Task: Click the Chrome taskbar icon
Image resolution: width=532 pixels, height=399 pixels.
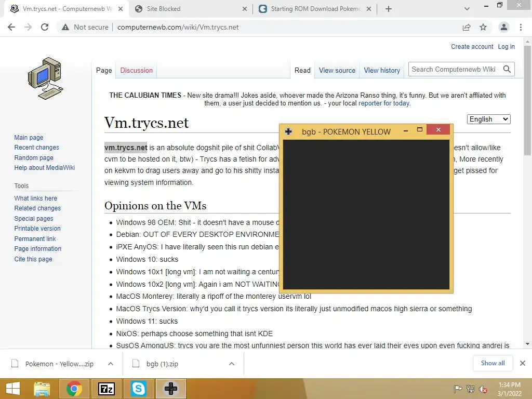Action: [74, 389]
